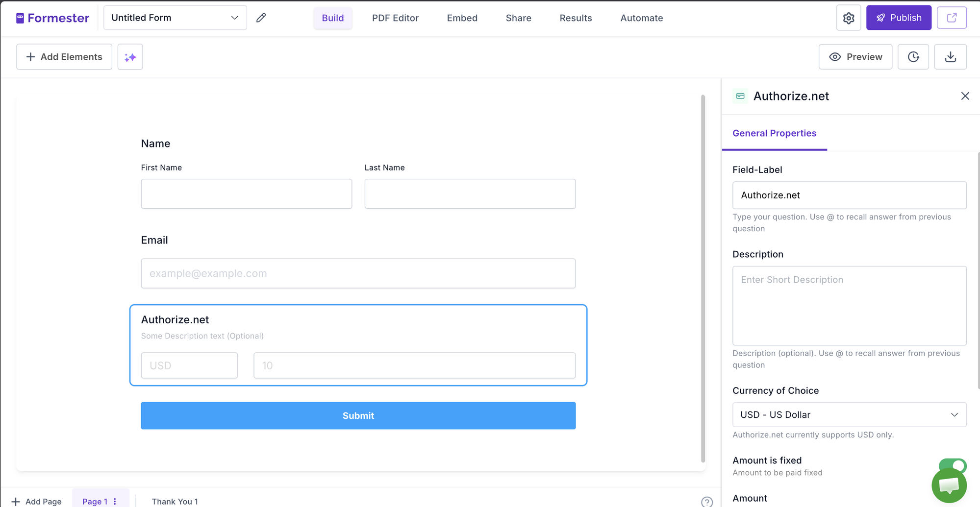Click the Name field heading
The image size is (980, 507).
click(155, 144)
